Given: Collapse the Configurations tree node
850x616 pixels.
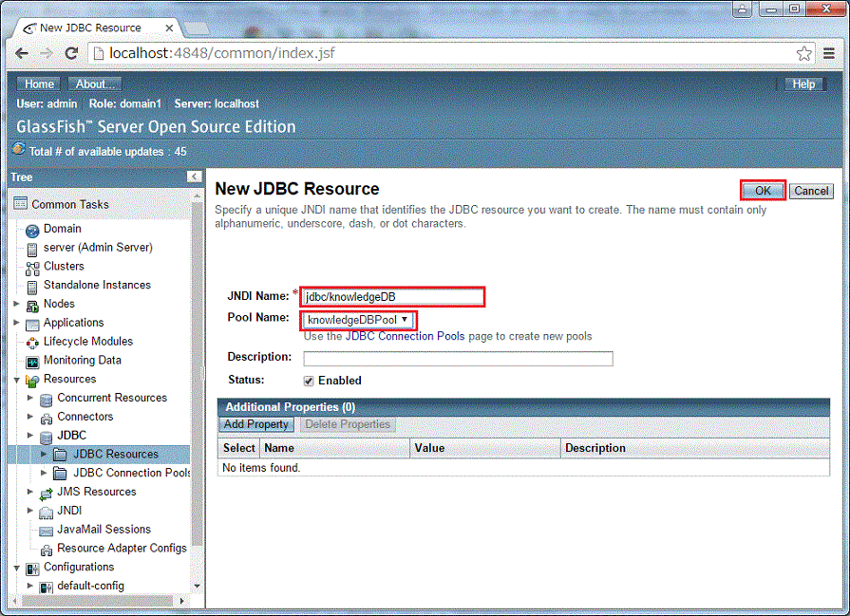Looking at the screenshot, I should (16, 568).
